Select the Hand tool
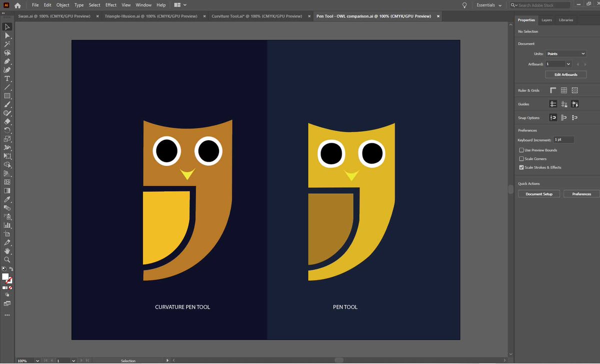This screenshot has width=600, height=364. [7, 251]
